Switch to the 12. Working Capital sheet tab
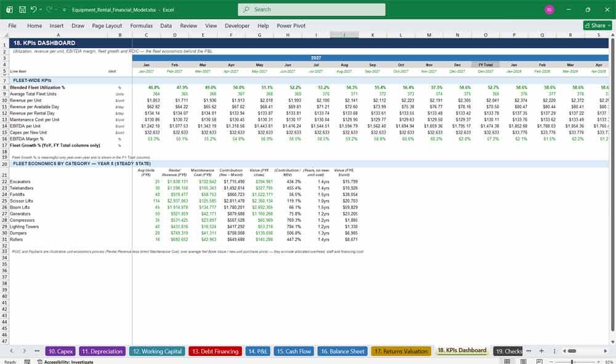 point(157,352)
